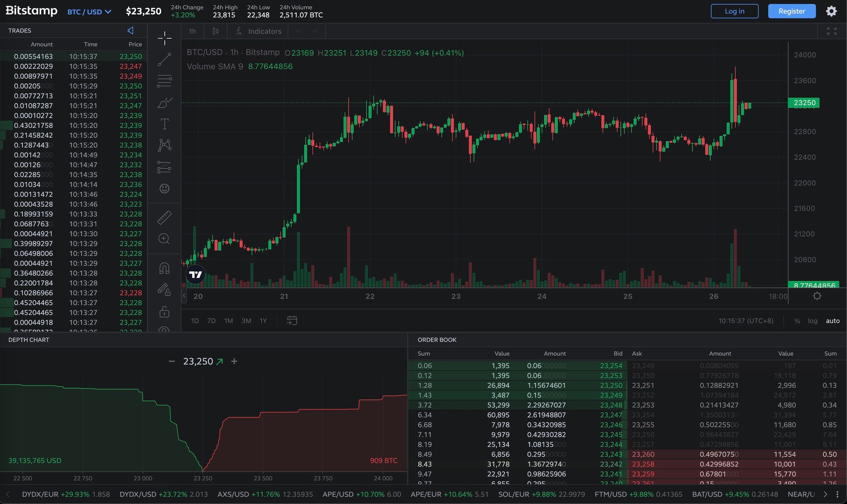This screenshot has width=847, height=504.
Task: Select the XABCD pattern tool
Action: click(164, 145)
